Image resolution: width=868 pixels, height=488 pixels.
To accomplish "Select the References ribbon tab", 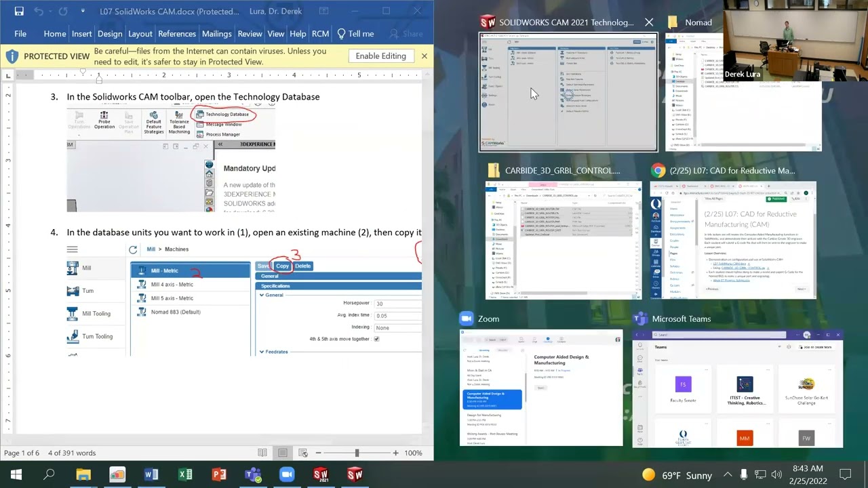I will coord(177,34).
